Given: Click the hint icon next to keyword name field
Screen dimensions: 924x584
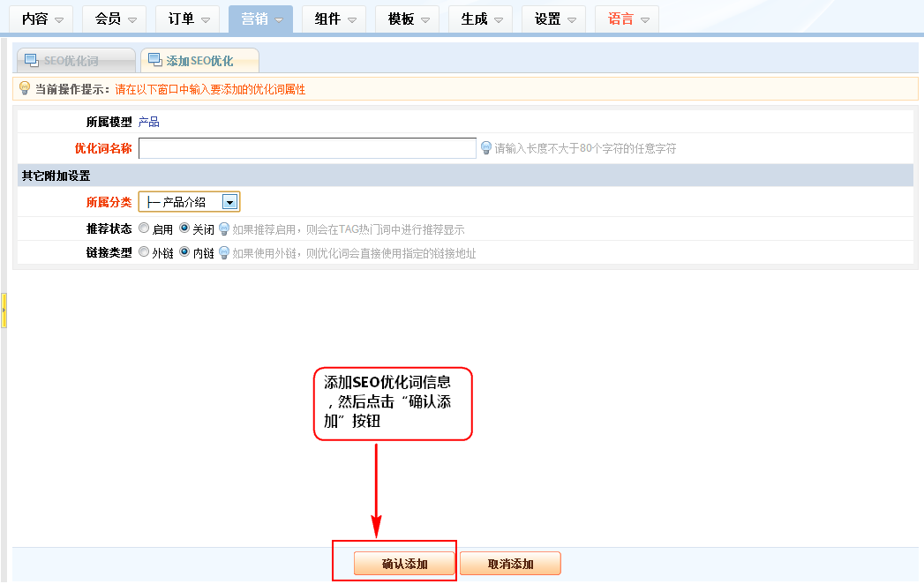Looking at the screenshot, I should coord(485,147).
